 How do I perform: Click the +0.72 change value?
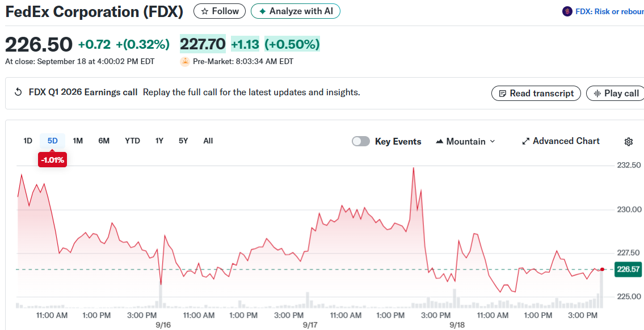tap(94, 44)
